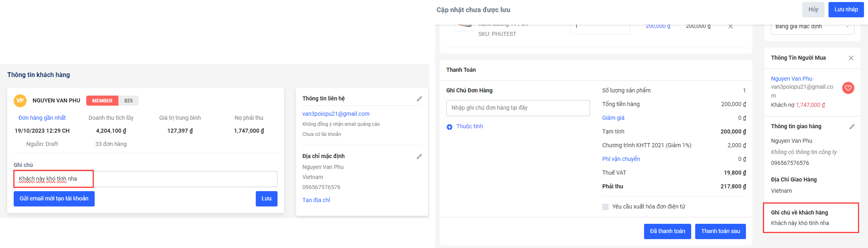Close the Thông Tin Người Mua panel
The image size is (868, 248).
[x=851, y=58]
